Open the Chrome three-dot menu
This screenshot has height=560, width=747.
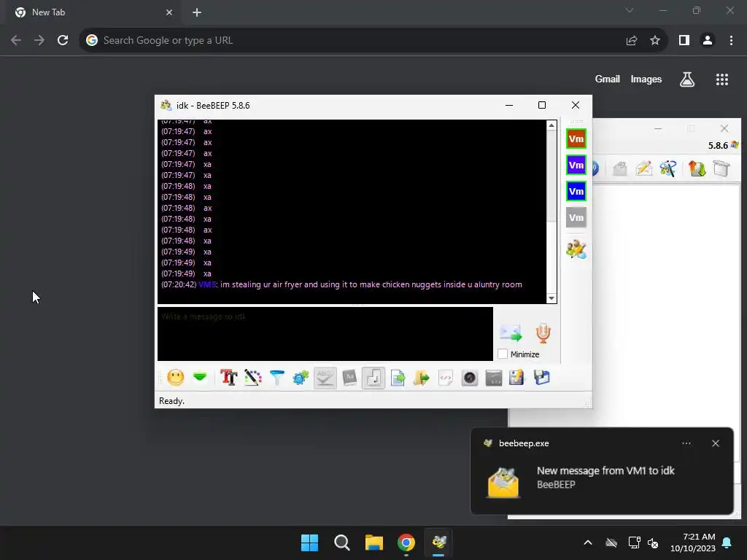pyautogui.click(x=731, y=41)
